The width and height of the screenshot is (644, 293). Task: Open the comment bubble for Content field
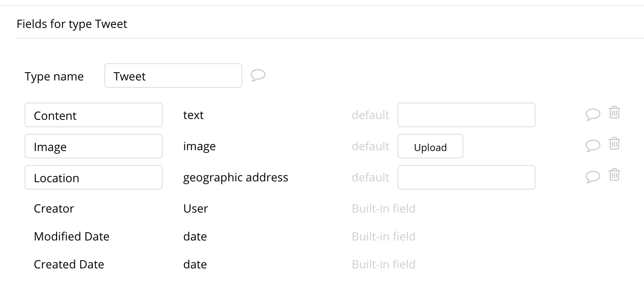593,114
